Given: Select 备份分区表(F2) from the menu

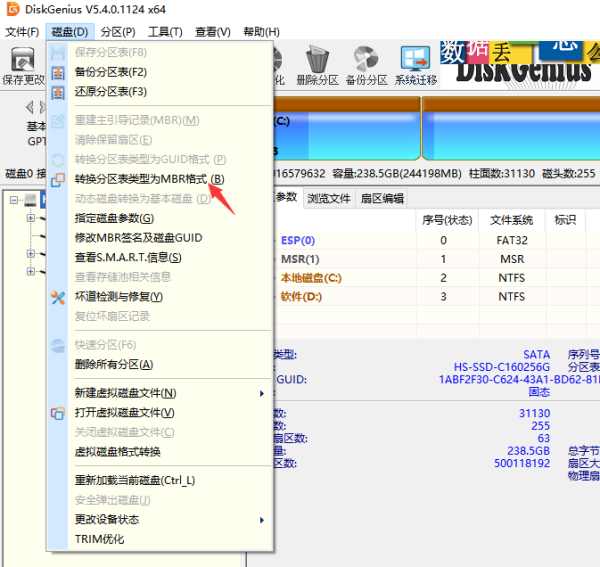Looking at the screenshot, I should pos(111,72).
